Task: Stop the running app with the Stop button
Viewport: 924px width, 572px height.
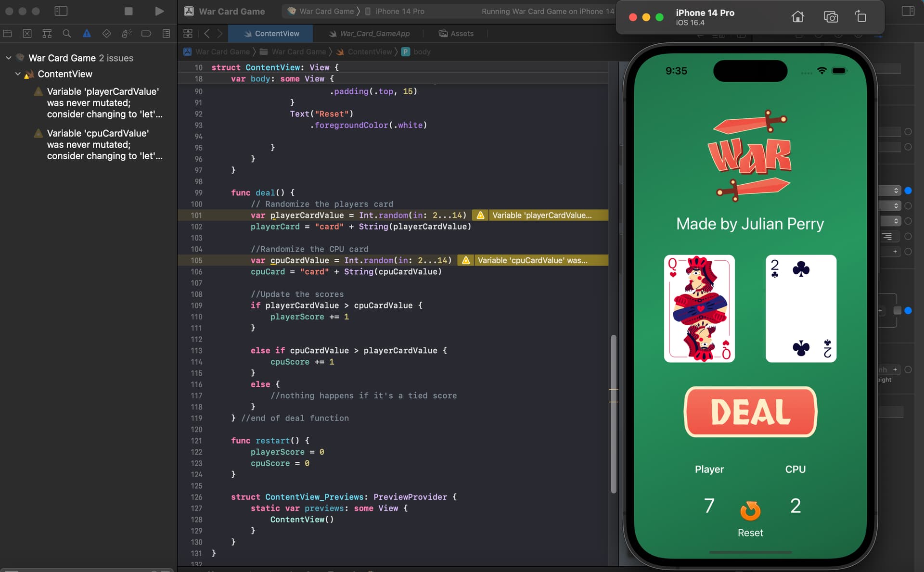Action: 128,11
